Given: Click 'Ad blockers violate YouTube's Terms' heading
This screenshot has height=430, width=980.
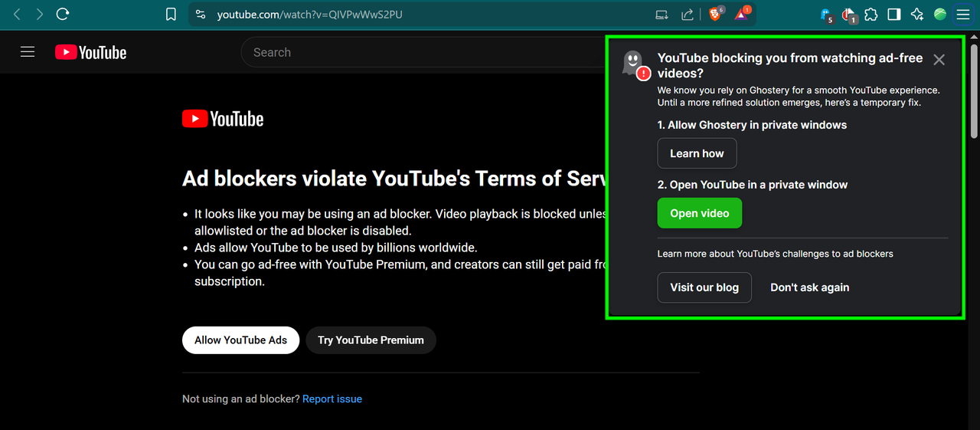Looking at the screenshot, I should pyautogui.click(x=394, y=178).
